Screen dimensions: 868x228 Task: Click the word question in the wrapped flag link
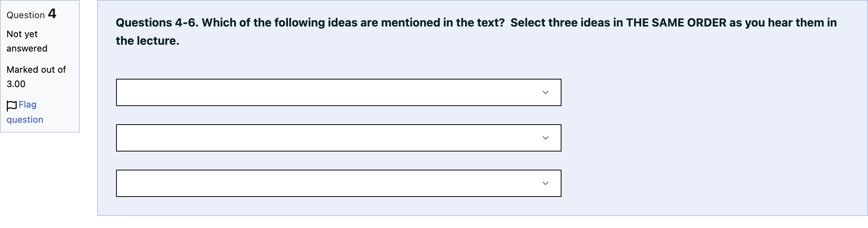(x=25, y=120)
